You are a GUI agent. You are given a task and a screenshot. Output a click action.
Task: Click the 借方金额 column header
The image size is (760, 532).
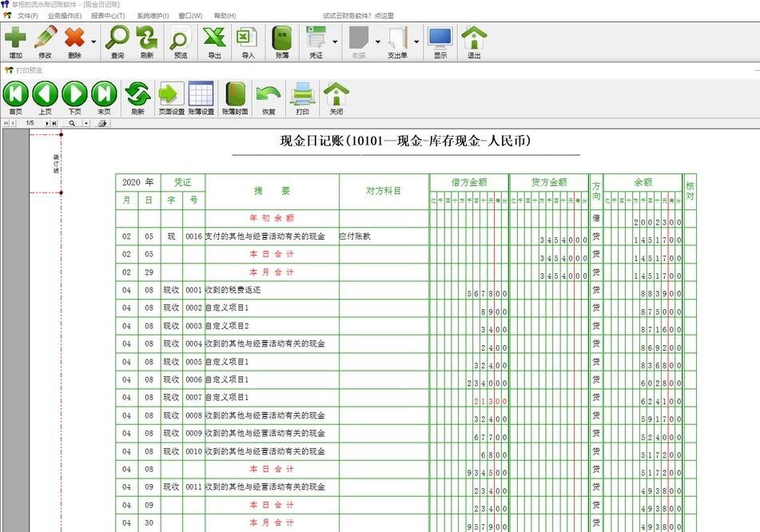(469, 182)
